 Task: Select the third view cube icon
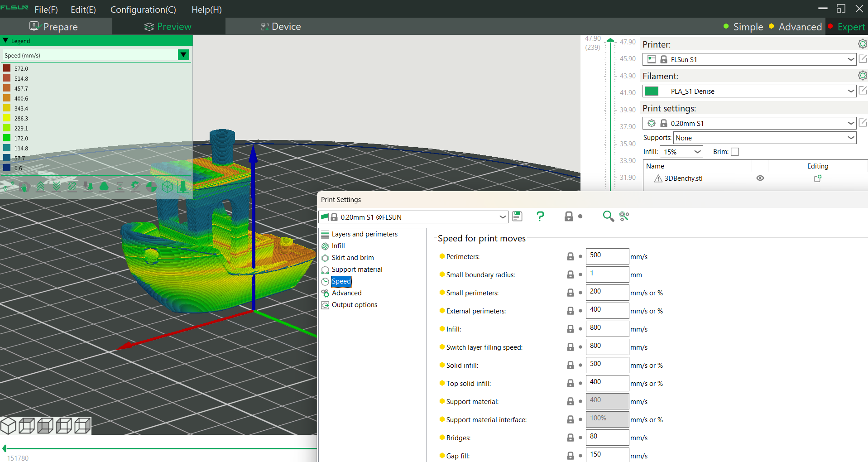coord(45,426)
